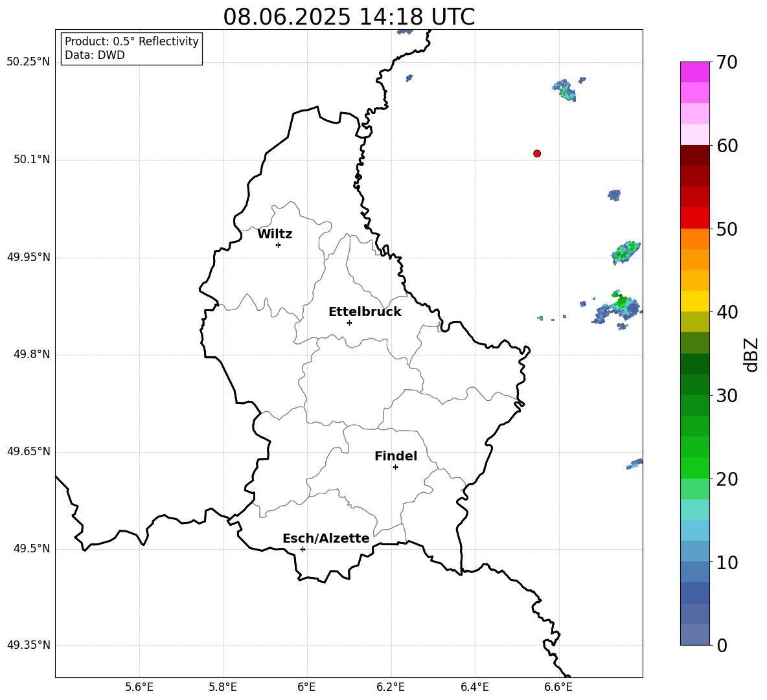Click the 50 tick label on colorbar
Image resolution: width=767 pixels, height=700 pixels.
(x=727, y=229)
